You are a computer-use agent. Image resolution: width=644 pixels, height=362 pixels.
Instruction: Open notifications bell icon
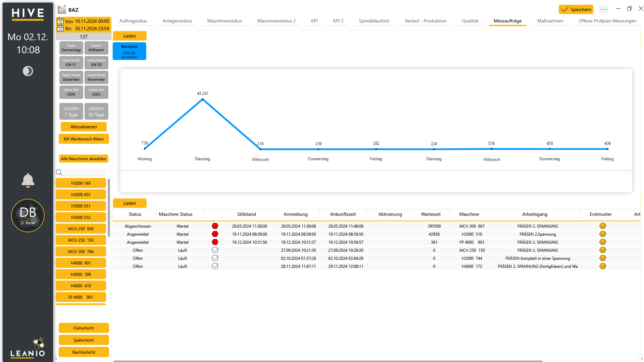[28, 180]
